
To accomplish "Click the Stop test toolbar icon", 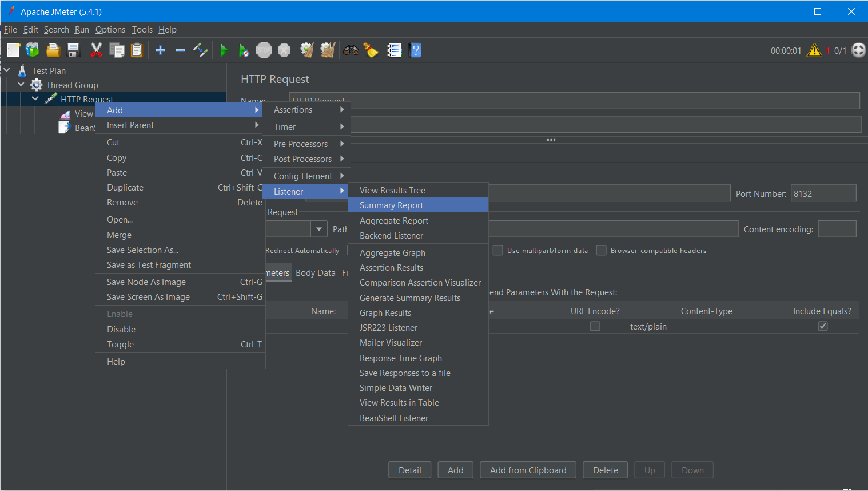I will point(264,50).
